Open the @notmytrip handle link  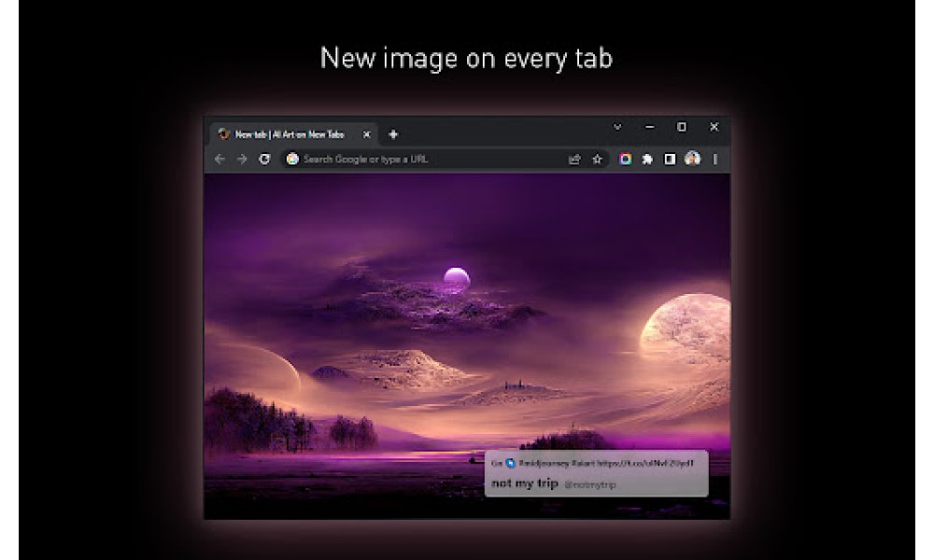coord(589,485)
